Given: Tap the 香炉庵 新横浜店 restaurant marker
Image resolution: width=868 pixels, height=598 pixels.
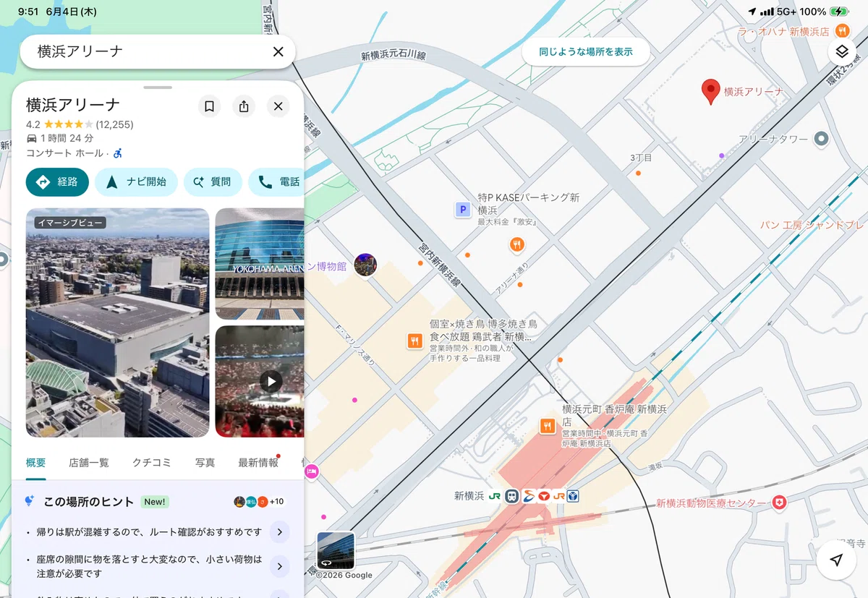Looking at the screenshot, I should click(x=548, y=427).
